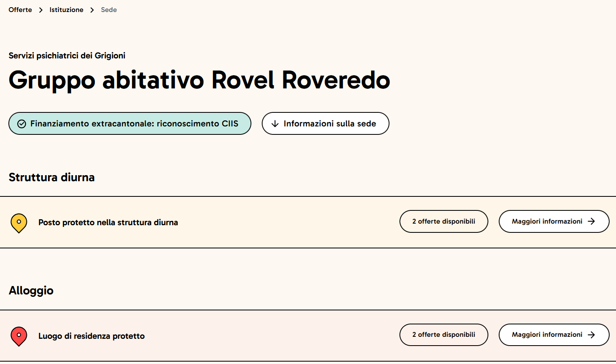
Task: Click right arrow icon in Struttura diurna row
Action: 591,222
